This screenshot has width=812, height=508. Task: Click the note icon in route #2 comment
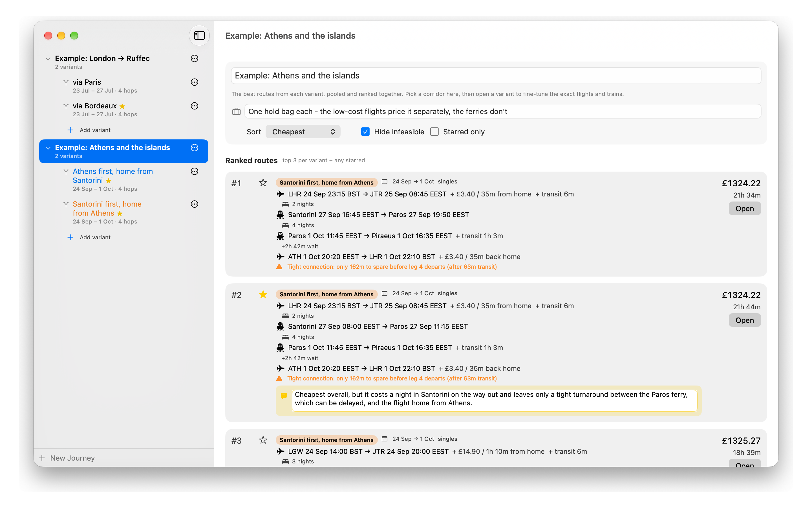pos(284,396)
